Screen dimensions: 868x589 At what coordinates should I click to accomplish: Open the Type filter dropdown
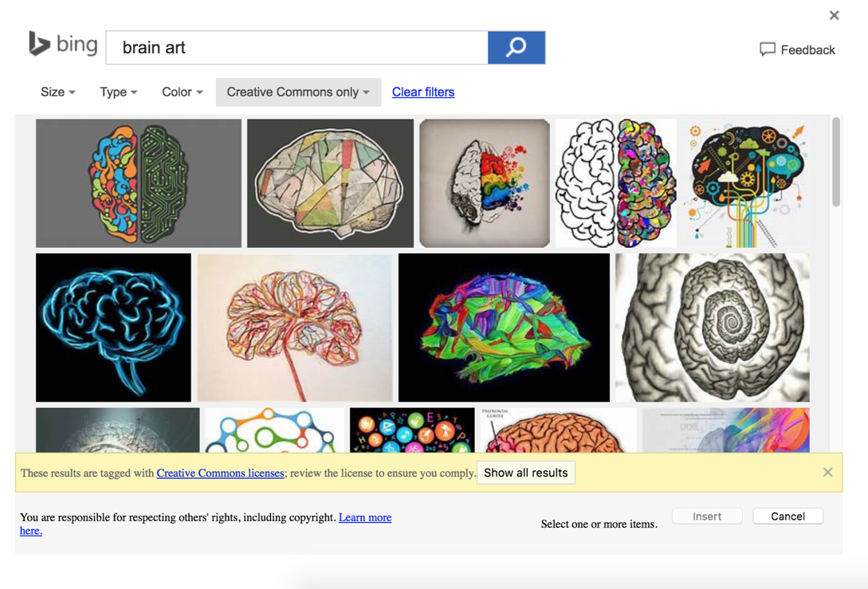117,92
